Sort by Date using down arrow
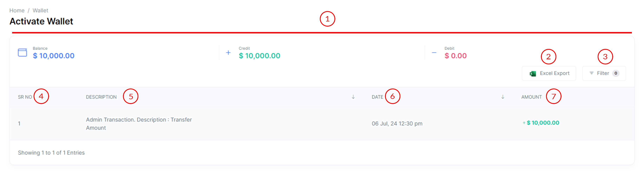This screenshot has height=171, width=644. coord(503,97)
